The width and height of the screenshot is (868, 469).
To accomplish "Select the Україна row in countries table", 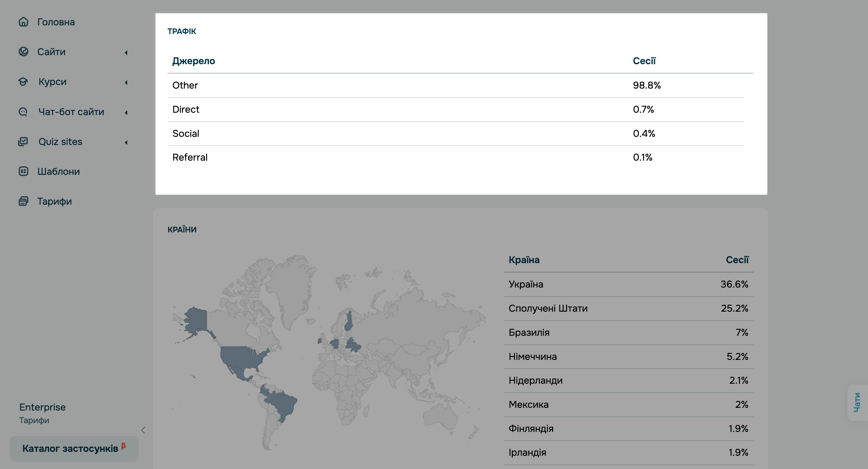I will [628, 284].
